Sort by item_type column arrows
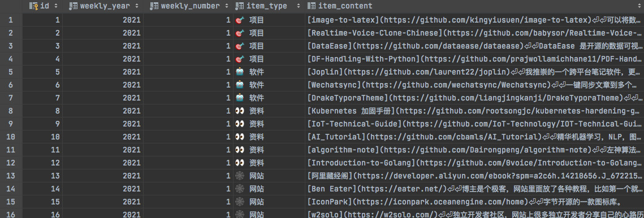 pyautogui.click(x=297, y=6)
